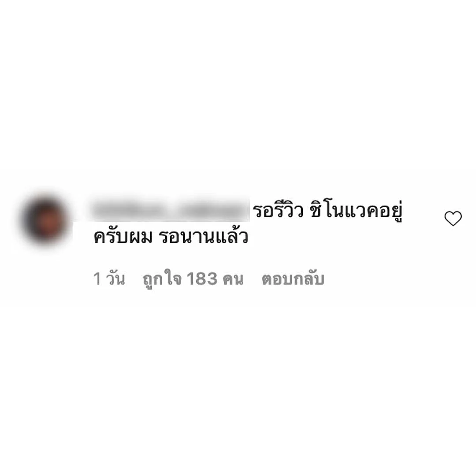This screenshot has height=476, width=476.
Task: Click the word ครับผม in the comment
Action: 123,237
